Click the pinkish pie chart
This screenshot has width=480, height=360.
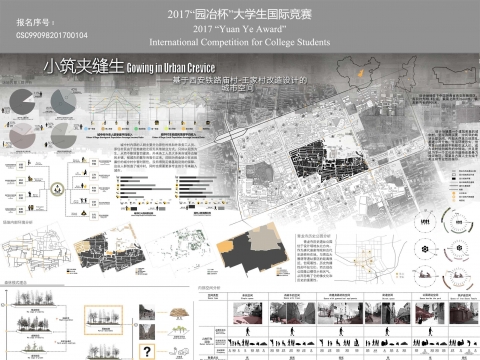pos(22,136)
